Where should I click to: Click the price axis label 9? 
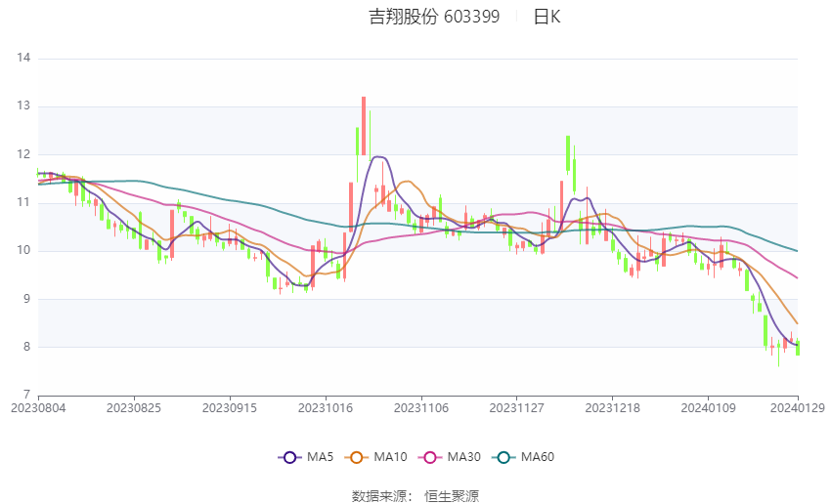[x=27, y=299]
